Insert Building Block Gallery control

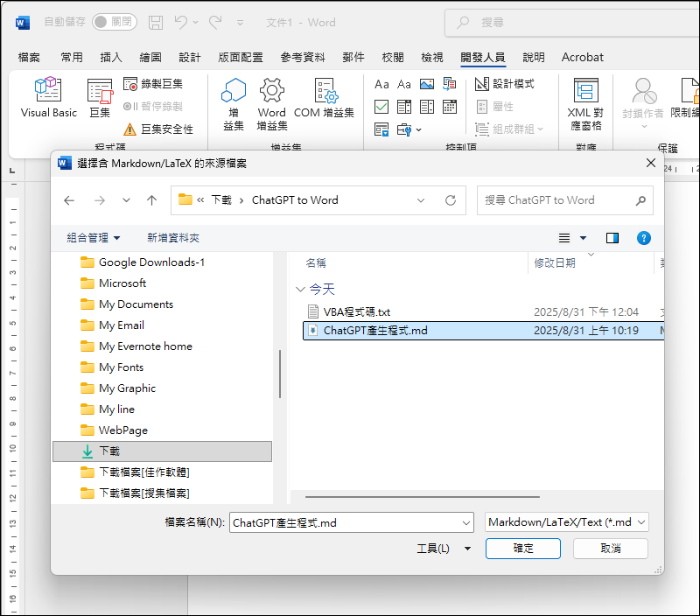point(450,84)
